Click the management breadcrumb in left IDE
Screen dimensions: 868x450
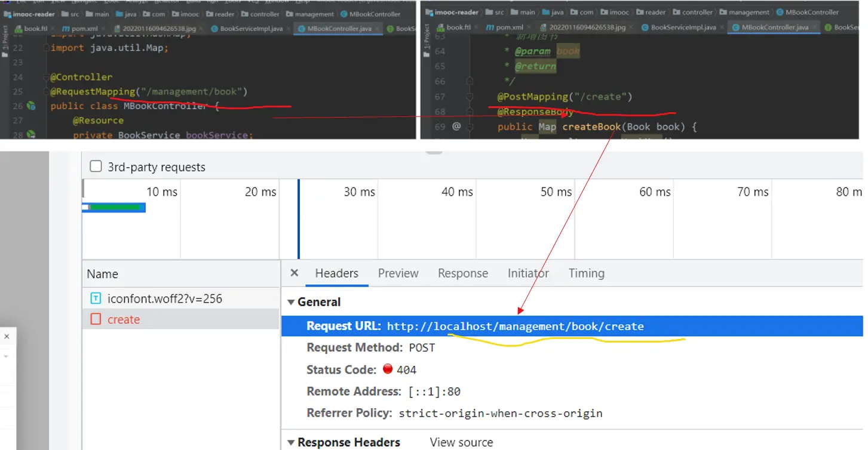point(311,14)
